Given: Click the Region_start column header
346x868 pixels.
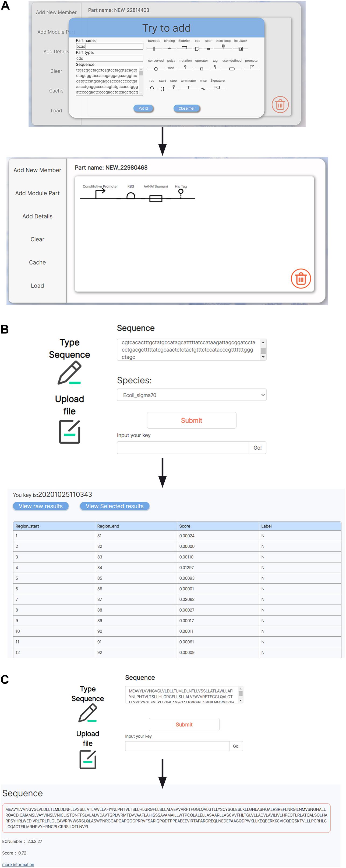Looking at the screenshot, I should pyautogui.click(x=54, y=526).
